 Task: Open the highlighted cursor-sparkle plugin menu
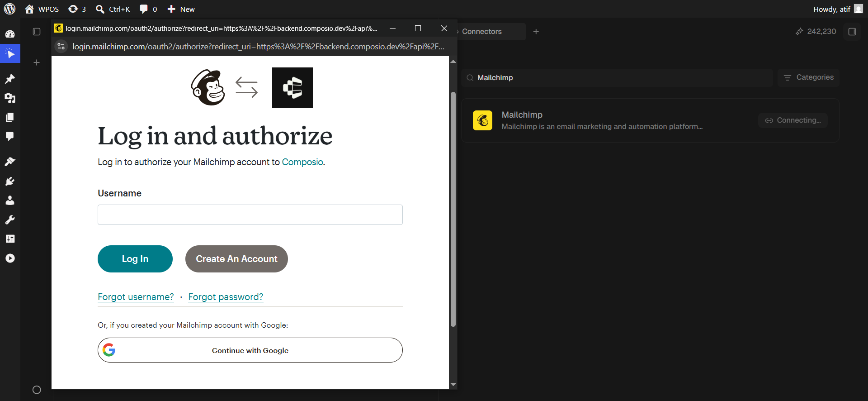coord(10,53)
